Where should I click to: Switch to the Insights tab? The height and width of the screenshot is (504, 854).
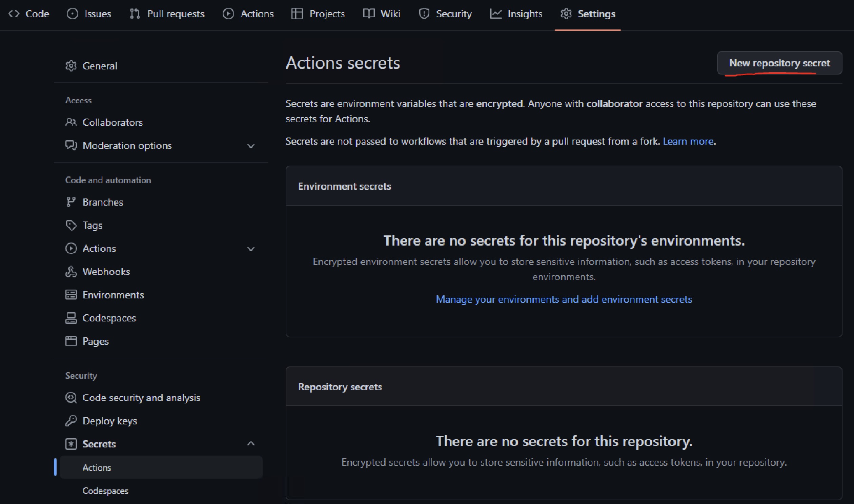coord(516,14)
